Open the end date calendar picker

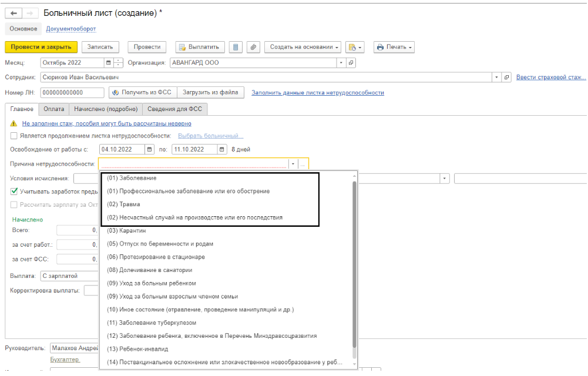(x=221, y=149)
